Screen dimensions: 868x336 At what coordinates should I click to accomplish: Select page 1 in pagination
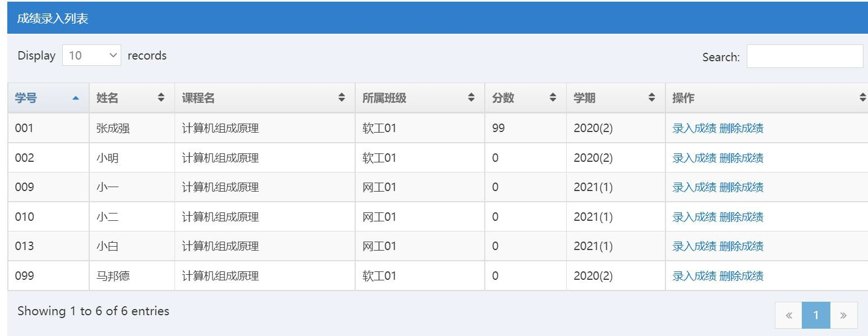(816, 315)
